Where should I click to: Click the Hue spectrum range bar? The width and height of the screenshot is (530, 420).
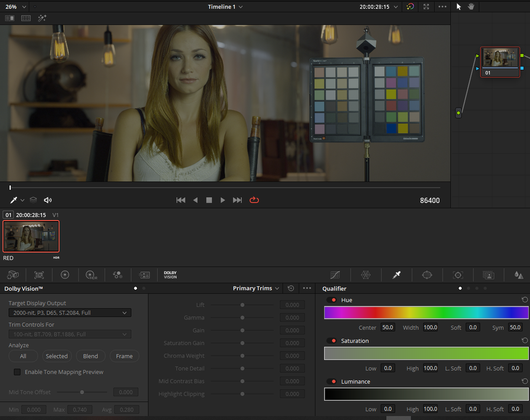426,312
